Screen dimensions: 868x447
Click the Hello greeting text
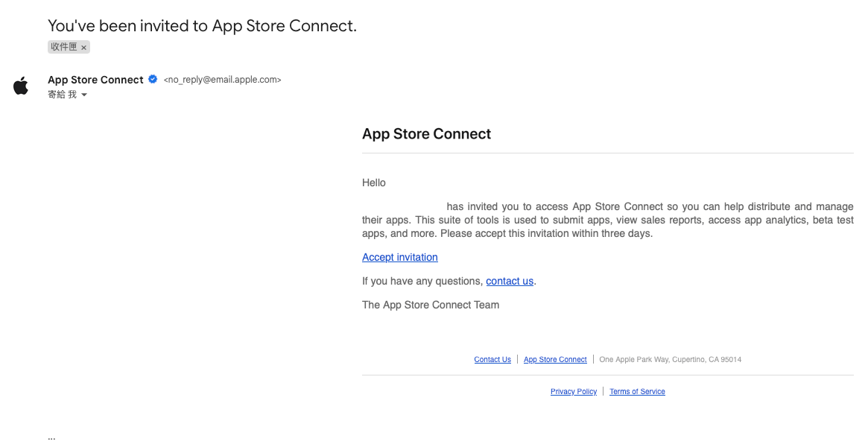(374, 183)
